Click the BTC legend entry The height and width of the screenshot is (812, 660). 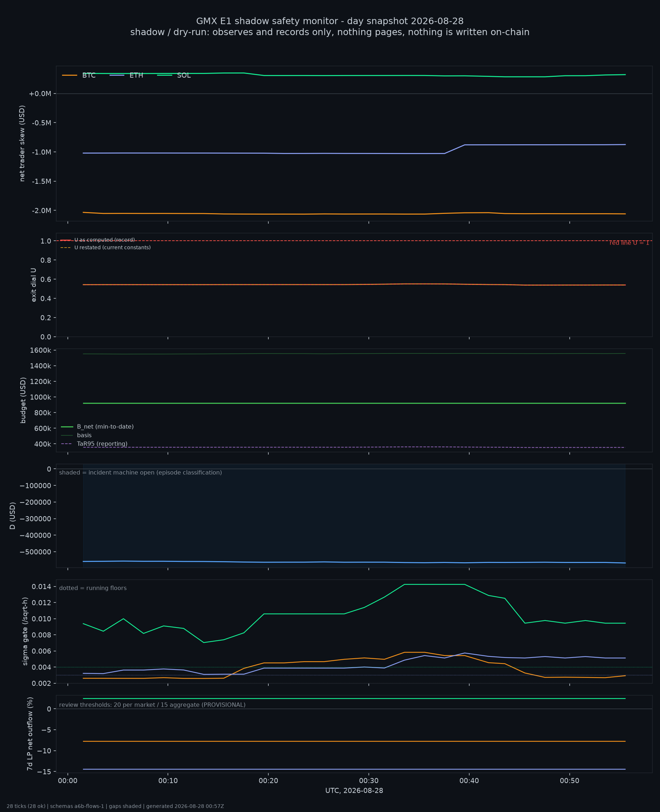coord(79,75)
